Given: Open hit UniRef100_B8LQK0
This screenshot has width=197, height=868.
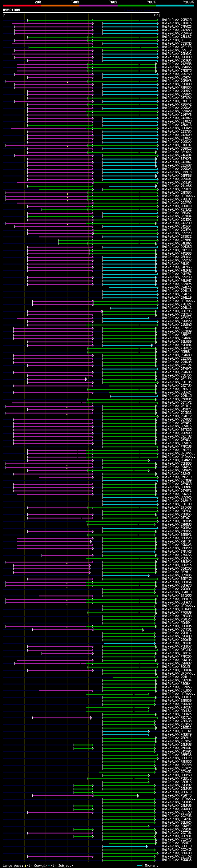Looking at the screenshot, I should pyautogui.click(x=177, y=822).
